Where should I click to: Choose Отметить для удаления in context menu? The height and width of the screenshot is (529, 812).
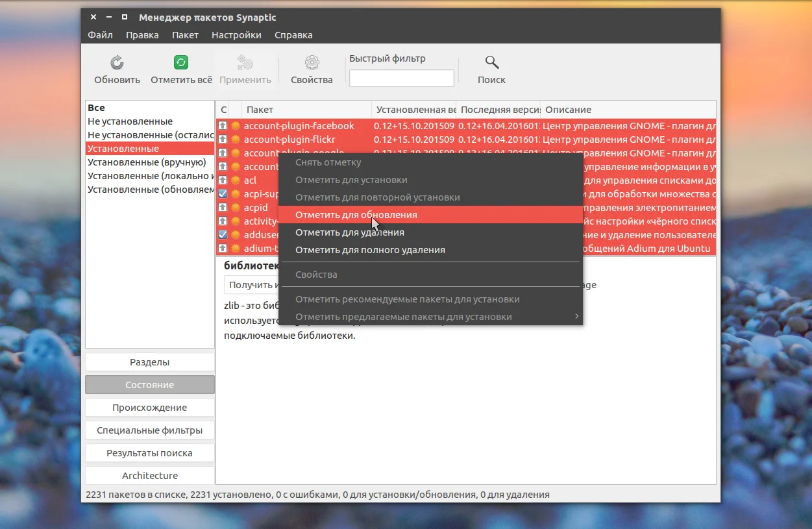point(430,232)
